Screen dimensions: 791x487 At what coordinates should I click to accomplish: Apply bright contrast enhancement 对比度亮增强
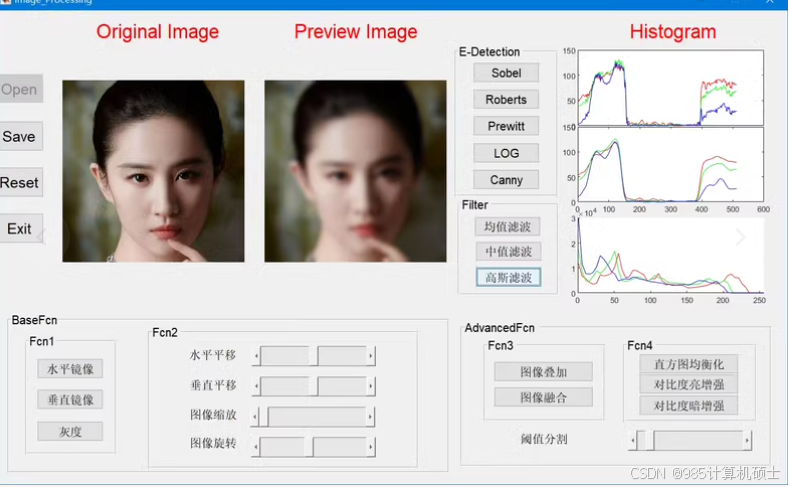(689, 385)
